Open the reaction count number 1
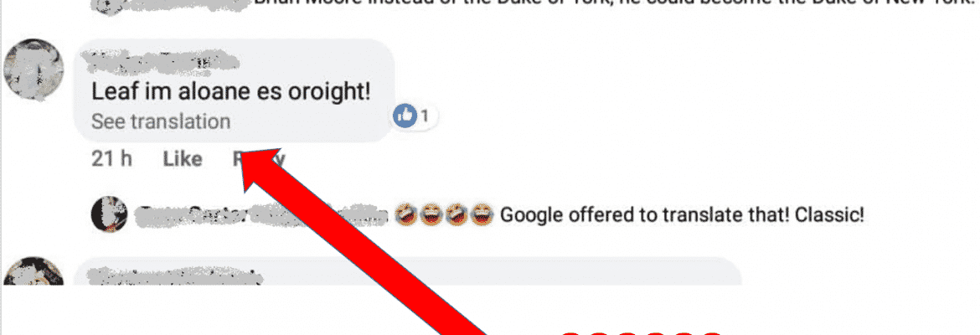This screenshot has width=980, height=335. coord(425,116)
